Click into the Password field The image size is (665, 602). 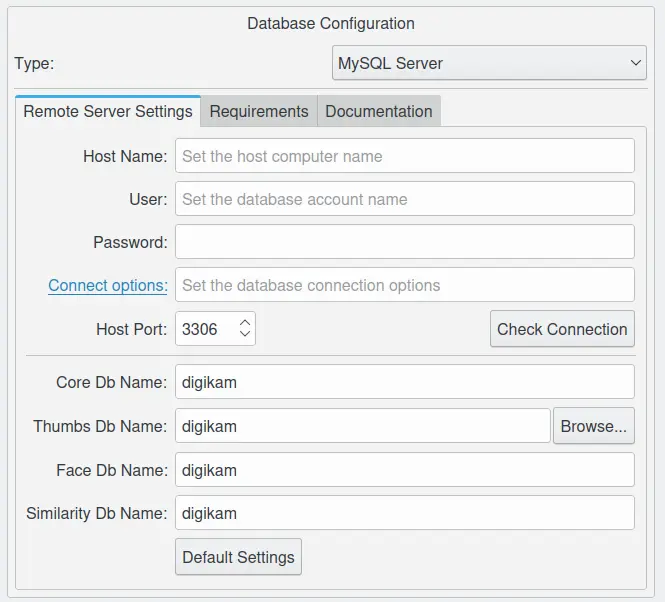tap(405, 242)
